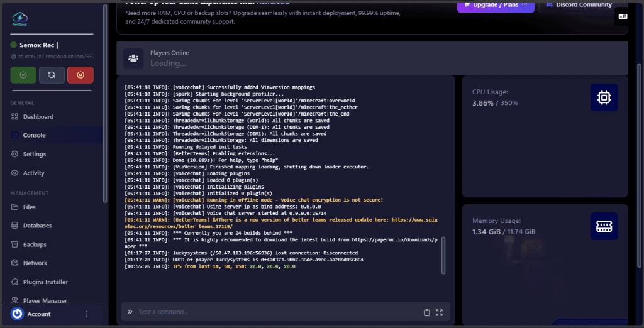Click the GENERAL section heading
The width and height of the screenshot is (644, 328).
coord(22,103)
